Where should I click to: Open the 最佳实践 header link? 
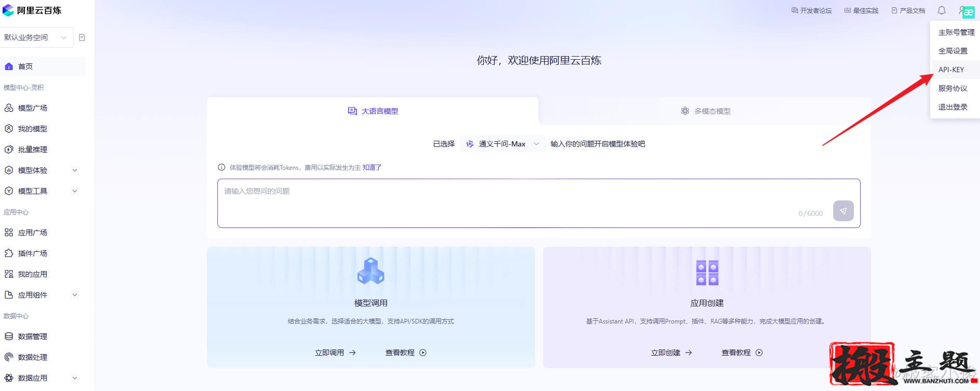click(861, 10)
